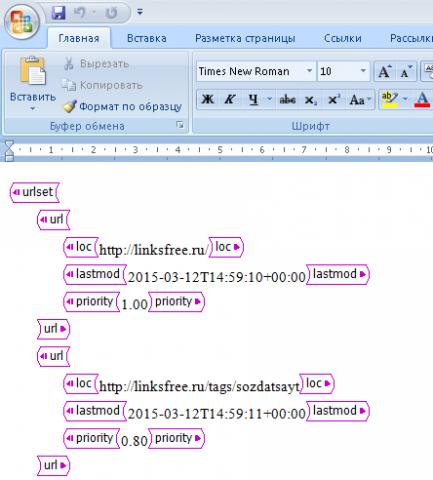Toggle strikethrough abc formatting
Viewport: 433px width, 480px height.
coord(287,99)
